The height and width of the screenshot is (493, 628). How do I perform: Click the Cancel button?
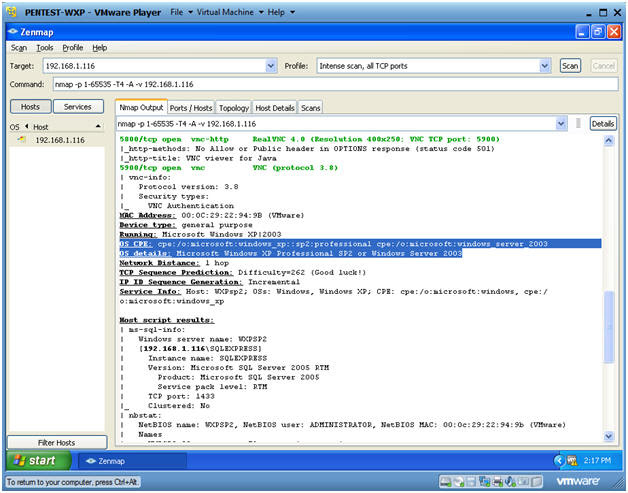click(604, 66)
